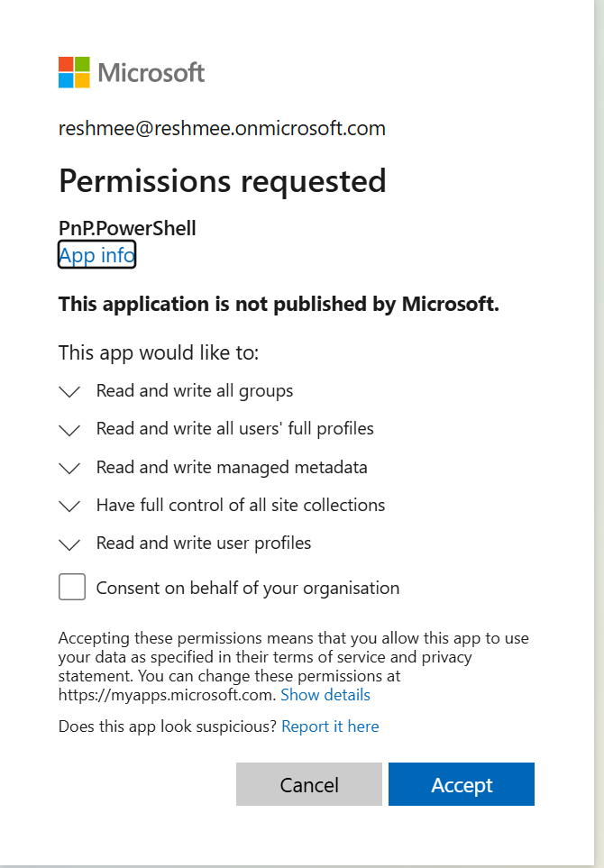
Task: Expand the chevron for all groups permission
Action: pyautogui.click(x=69, y=391)
